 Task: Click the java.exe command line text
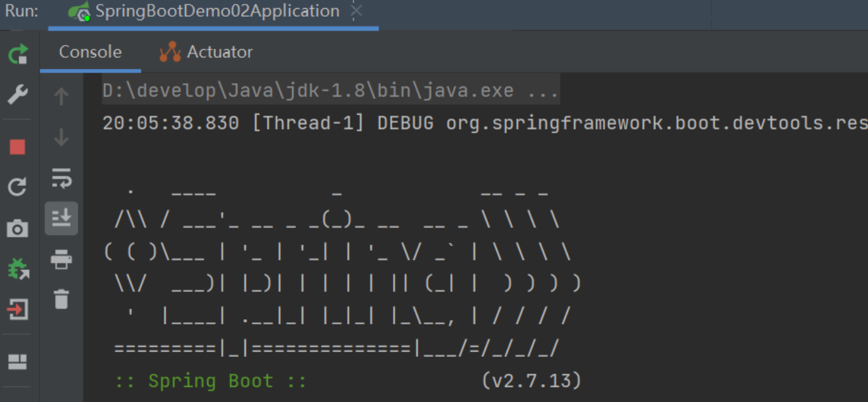[x=330, y=91]
